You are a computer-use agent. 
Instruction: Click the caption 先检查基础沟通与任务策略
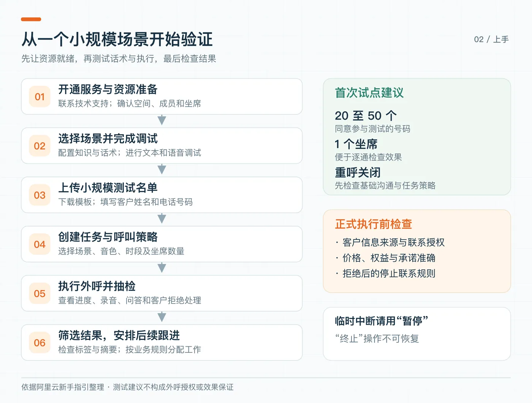pyautogui.click(x=385, y=185)
